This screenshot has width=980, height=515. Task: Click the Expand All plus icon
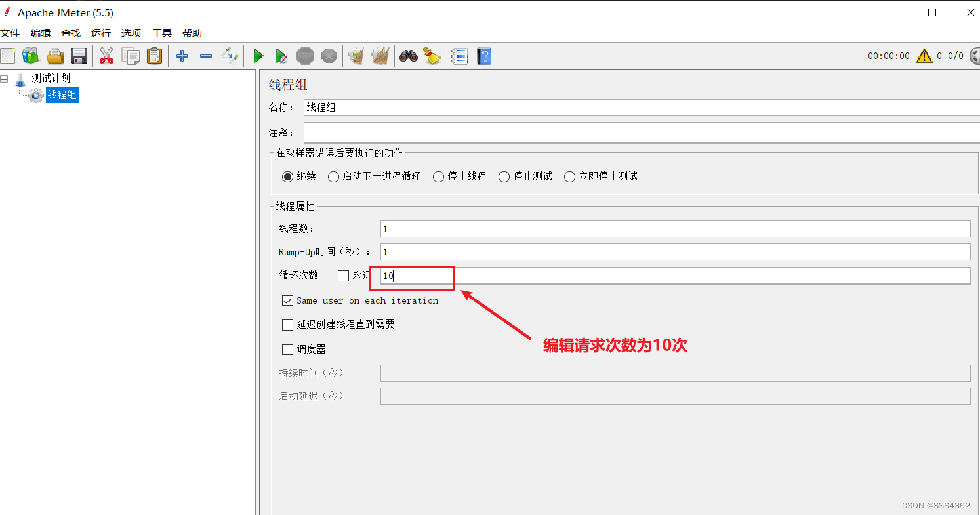click(182, 56)
